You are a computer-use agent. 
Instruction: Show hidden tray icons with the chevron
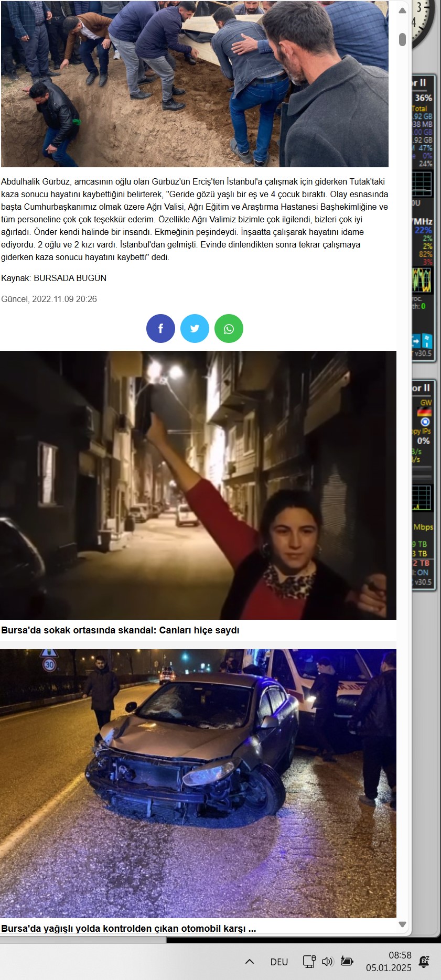(250, 961)
